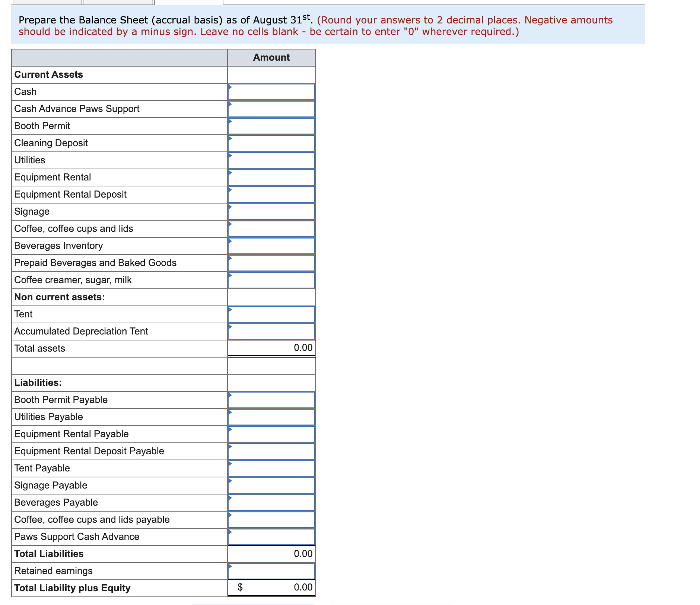The height and width of the screenshot is (605, 700).
Task: Click the Total assets 0.00 value
Action: [x=303, y=348]
